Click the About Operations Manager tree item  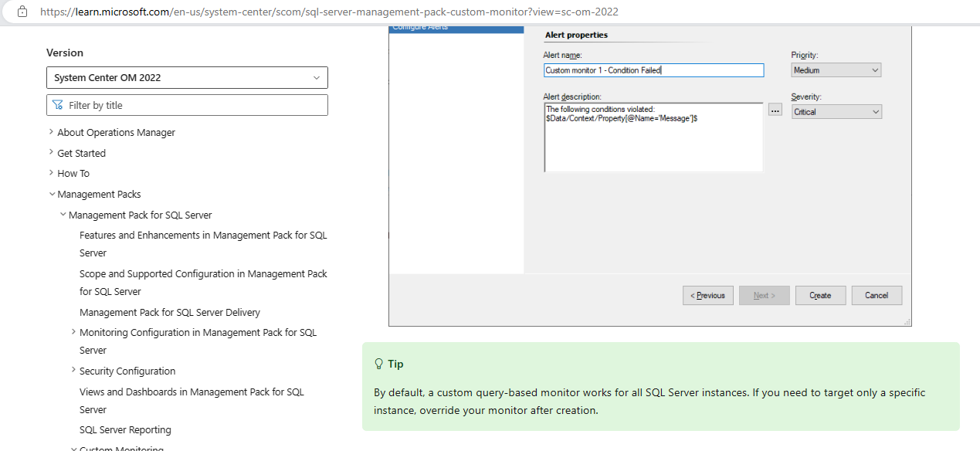point(116,132)
